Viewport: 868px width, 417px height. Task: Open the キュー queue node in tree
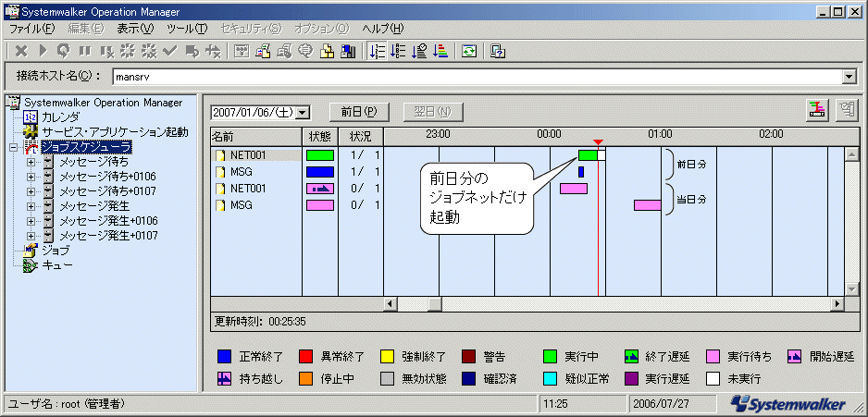pos(57,264)
